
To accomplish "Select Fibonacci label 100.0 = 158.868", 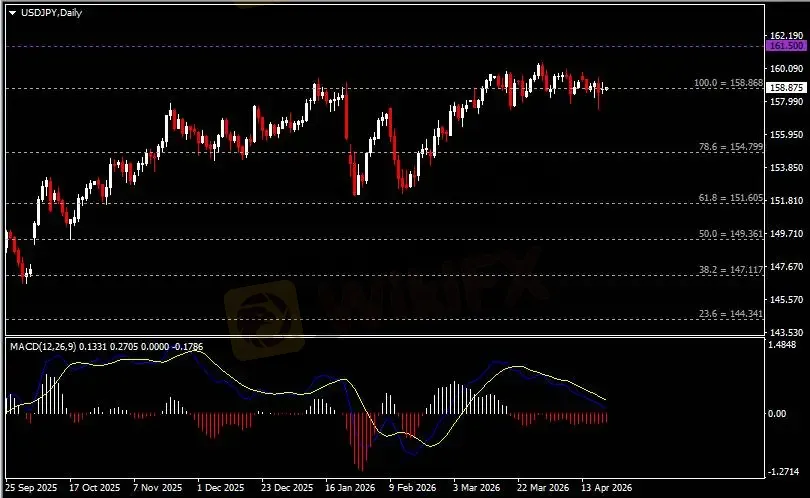I will click(728, 83).
